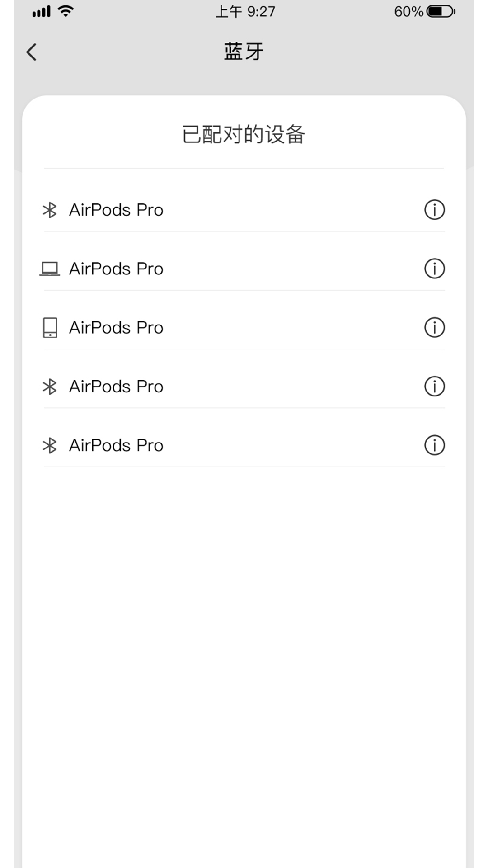Click the Bluetooth icon of the last device
488x868 pixels.
(x=50, y=445)
